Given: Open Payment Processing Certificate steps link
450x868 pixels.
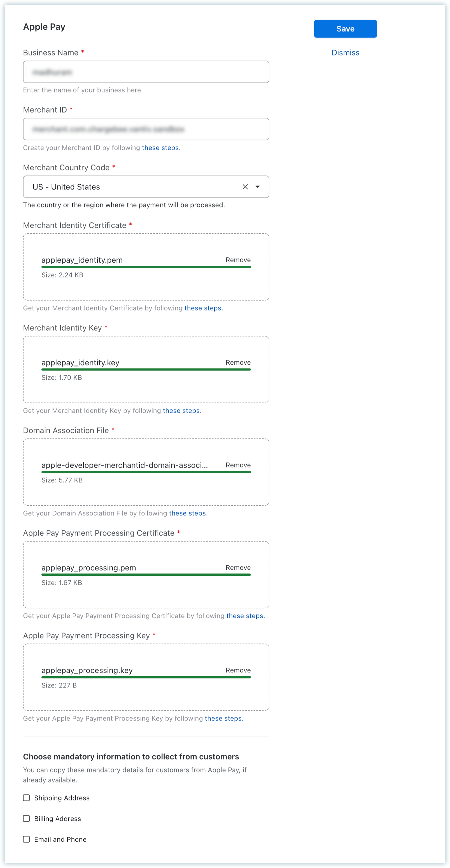Looking at the screenshot, I should pos(246,616).
